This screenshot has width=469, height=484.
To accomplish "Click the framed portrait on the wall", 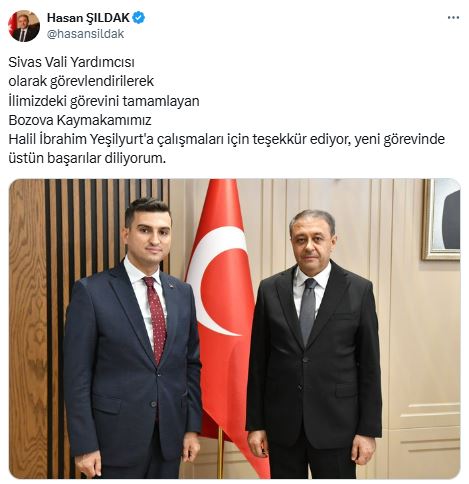I will point(441,219).
